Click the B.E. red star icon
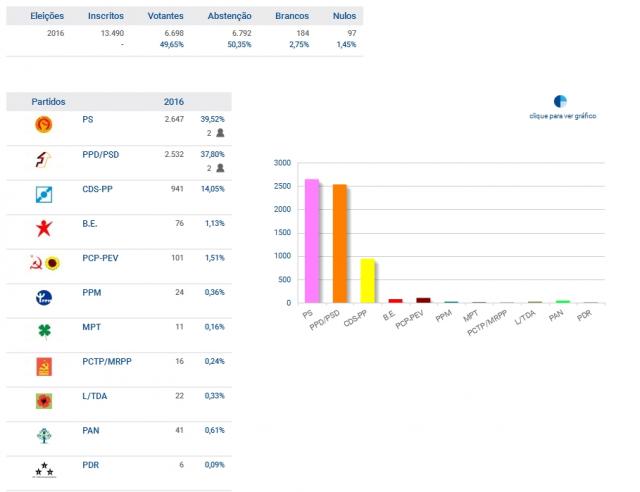The image size is (640, 492). point(44,228)
